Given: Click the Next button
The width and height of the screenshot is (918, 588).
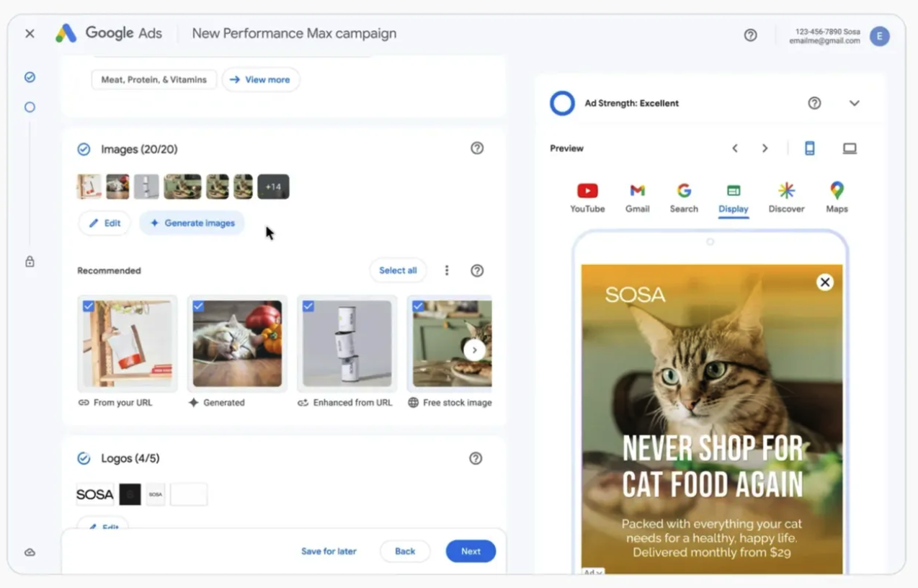Looking at the screenshot, I should [x=471, y=551].
